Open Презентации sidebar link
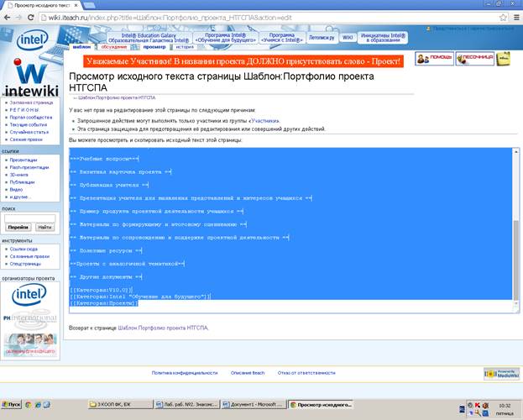 coord(24,160)
